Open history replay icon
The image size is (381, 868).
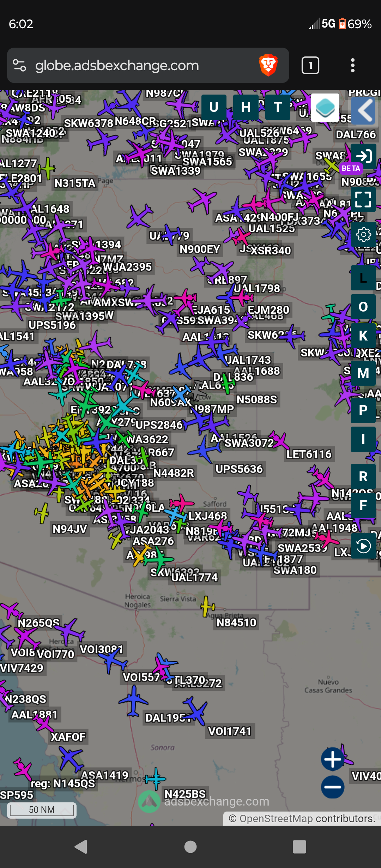click(x=363, y=546)
